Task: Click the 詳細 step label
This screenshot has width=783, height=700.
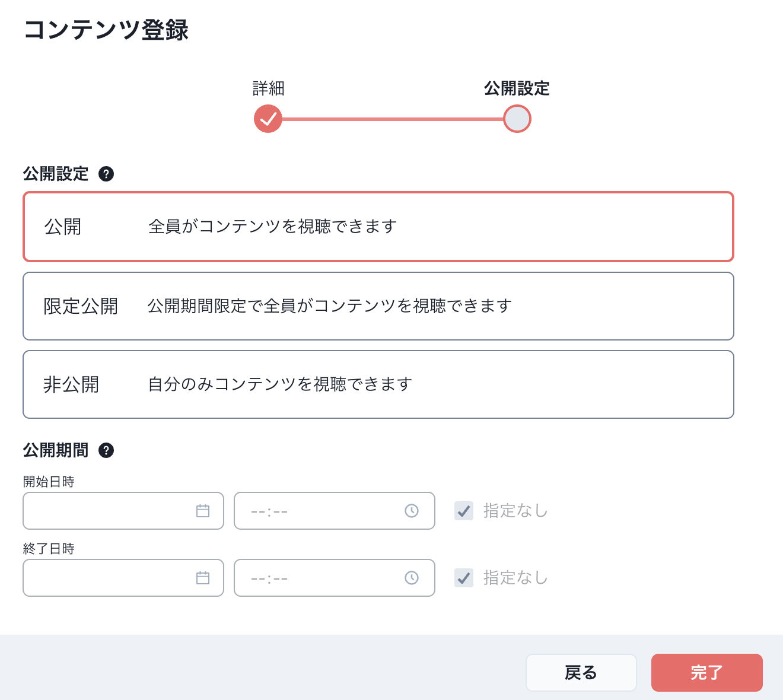Action: (269, 89)
